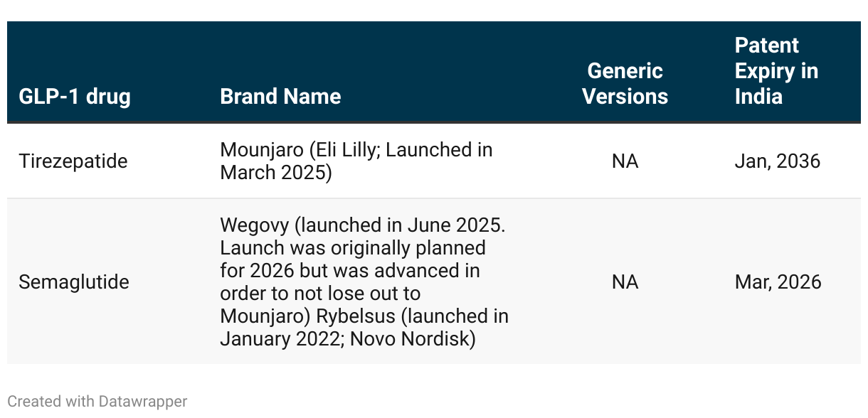Image resolution: width=868 pixels, height=418 pixels.
Task: Click the GLP-1 drug column header
Action: pos(75,97)
